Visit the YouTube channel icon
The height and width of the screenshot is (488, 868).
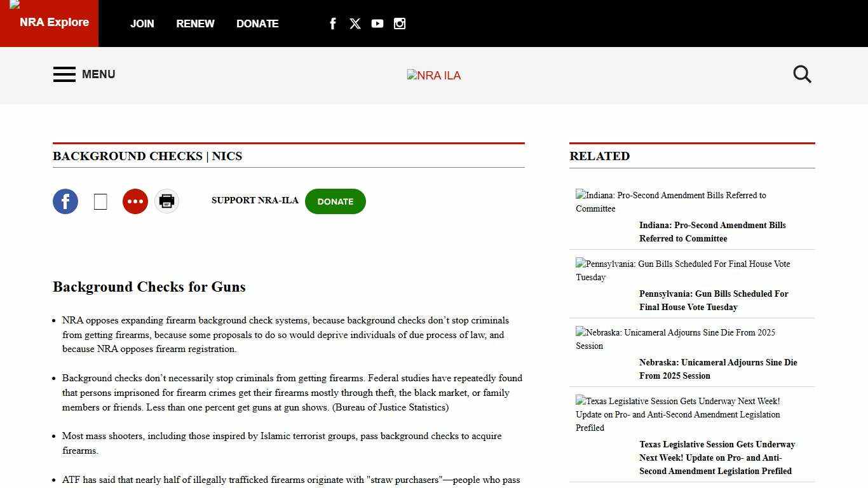pyautogui.click(x=377, y=24)
